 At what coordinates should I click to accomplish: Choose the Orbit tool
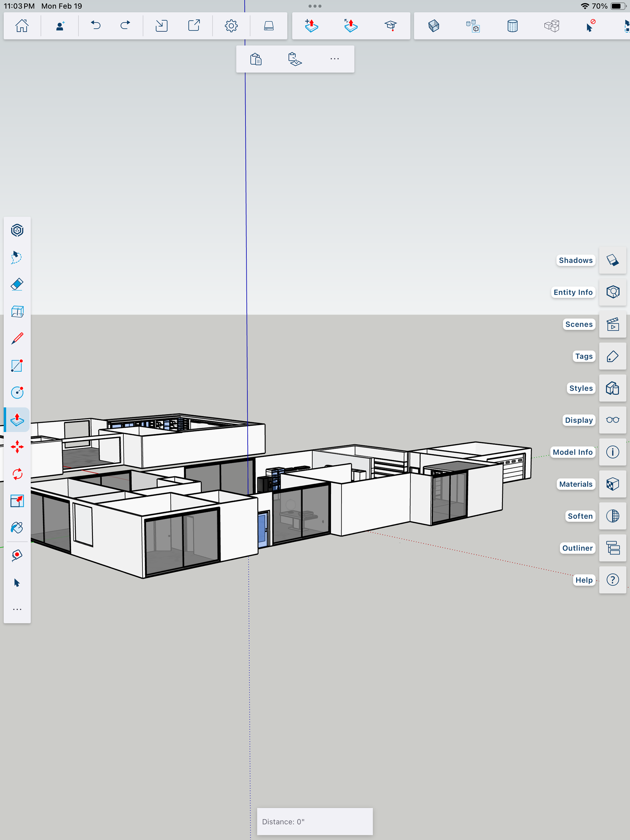click(17, 230)
